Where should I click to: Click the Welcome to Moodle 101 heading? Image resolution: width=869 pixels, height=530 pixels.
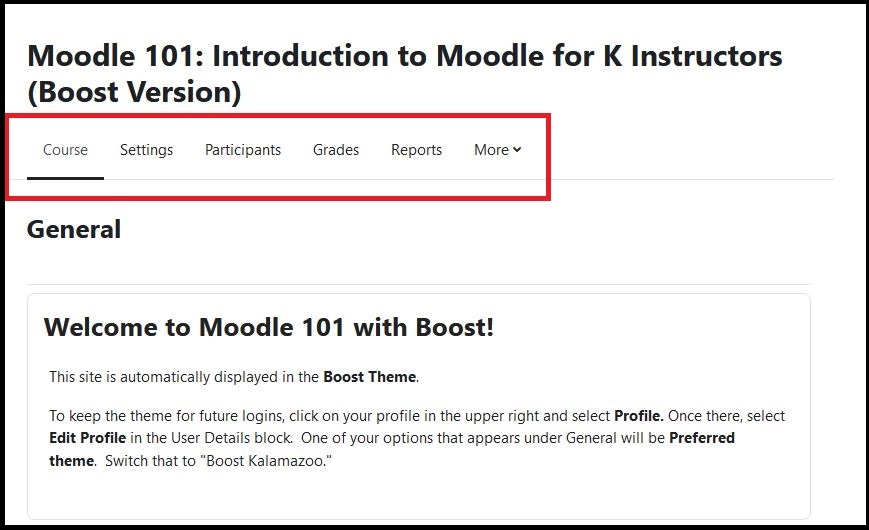pos(268,327)
